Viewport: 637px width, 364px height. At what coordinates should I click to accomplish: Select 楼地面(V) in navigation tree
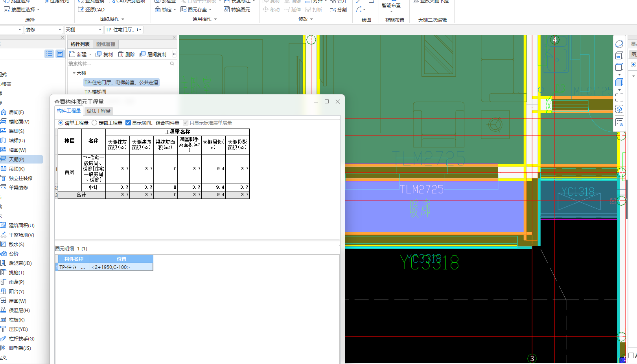(19, 122)
